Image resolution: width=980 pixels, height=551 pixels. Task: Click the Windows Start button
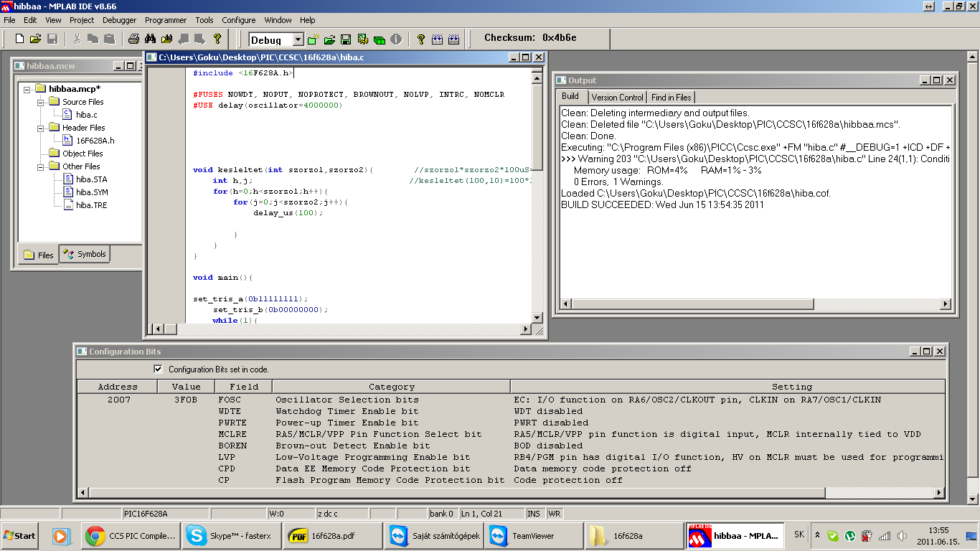[x=20, y=536]
